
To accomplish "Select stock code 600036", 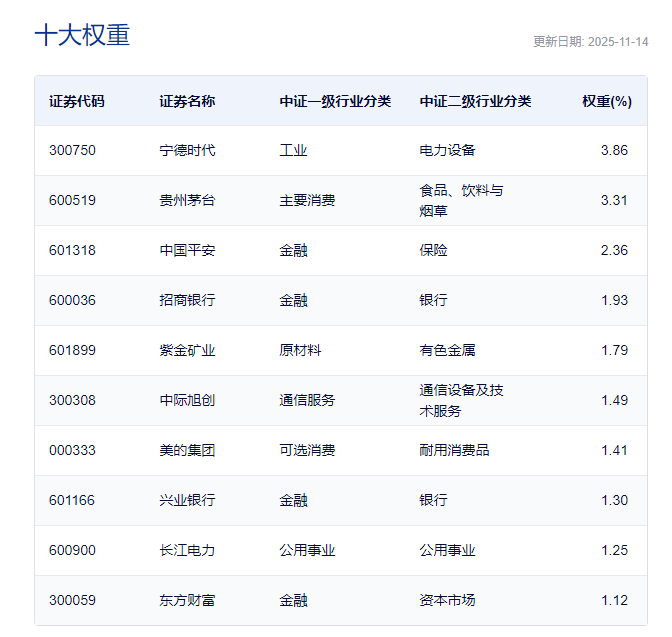I will point(72,300).
